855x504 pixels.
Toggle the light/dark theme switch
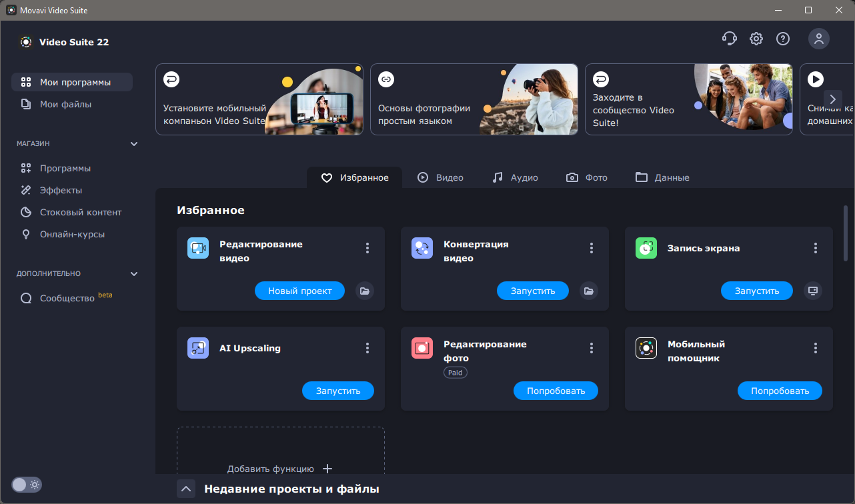coord(27,485)
